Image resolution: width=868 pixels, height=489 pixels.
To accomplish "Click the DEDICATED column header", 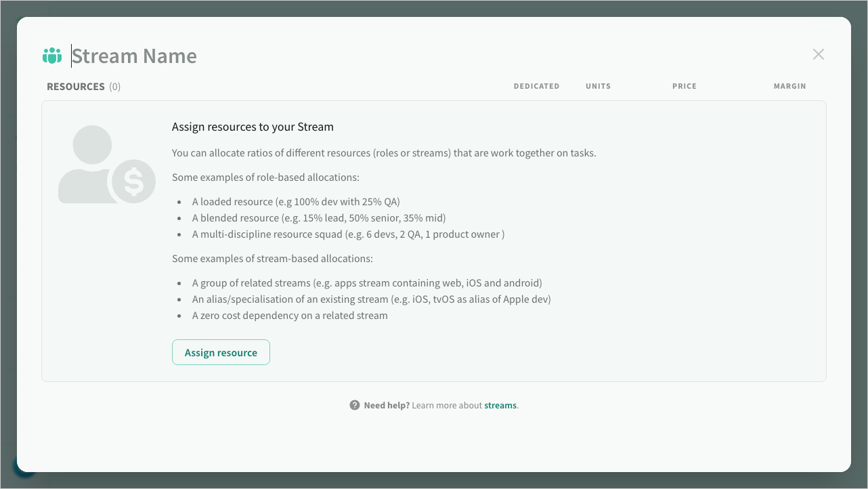I will [x=536, y=86].
